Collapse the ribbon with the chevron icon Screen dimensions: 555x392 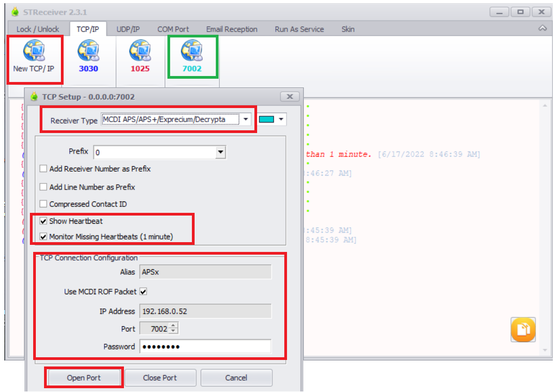click(542, 28)
